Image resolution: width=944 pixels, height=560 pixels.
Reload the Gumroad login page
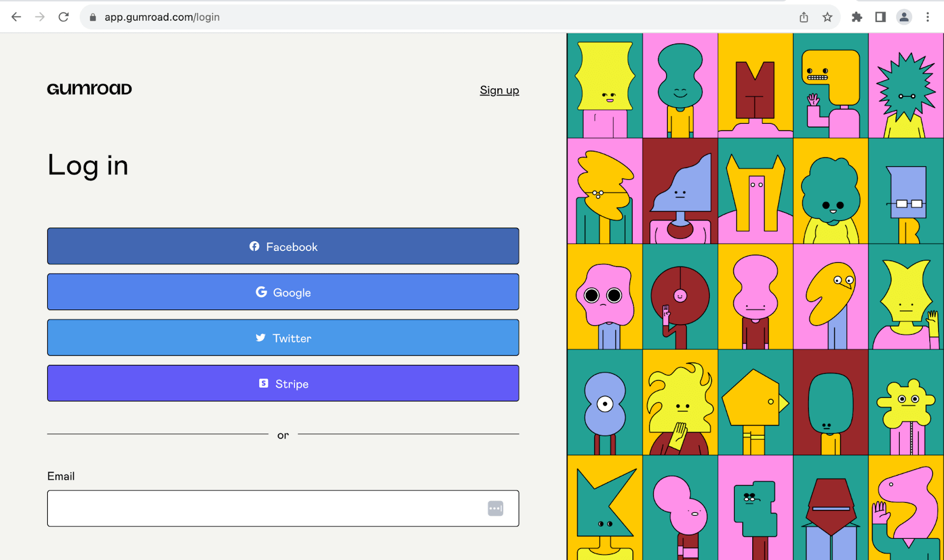[x=64, y=17]
